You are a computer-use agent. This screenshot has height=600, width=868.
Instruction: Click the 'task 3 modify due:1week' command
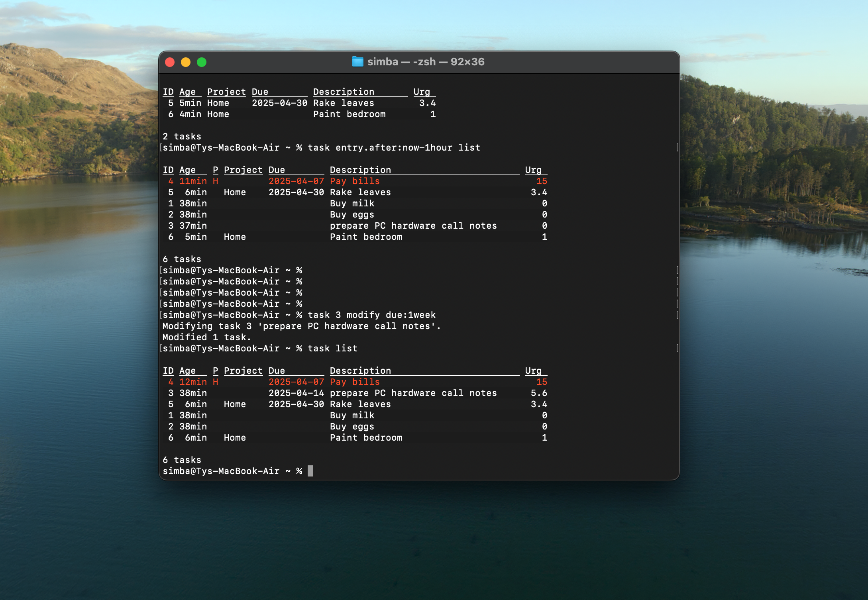[x=371, y=315]
